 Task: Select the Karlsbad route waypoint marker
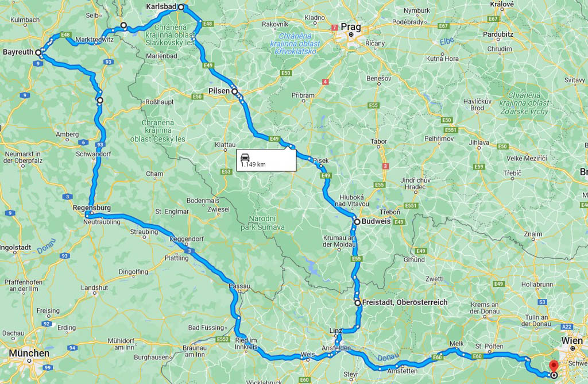tap(181, 7)
